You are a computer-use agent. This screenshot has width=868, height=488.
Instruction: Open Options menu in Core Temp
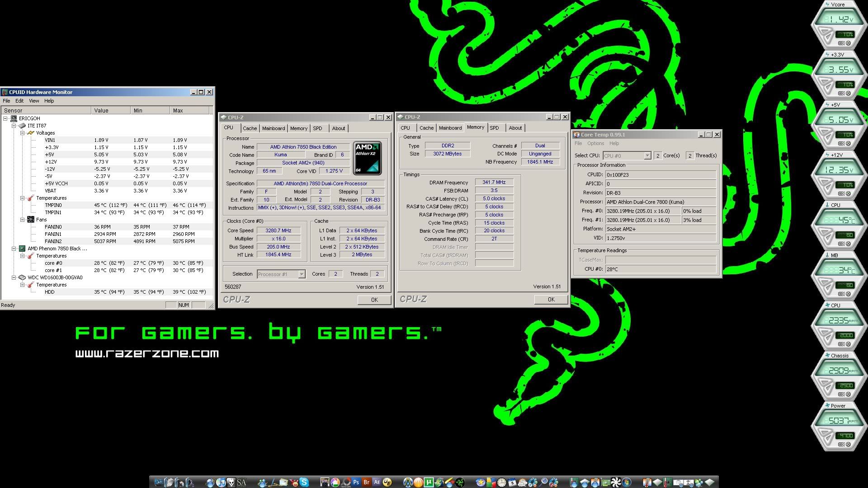(595, 143)
